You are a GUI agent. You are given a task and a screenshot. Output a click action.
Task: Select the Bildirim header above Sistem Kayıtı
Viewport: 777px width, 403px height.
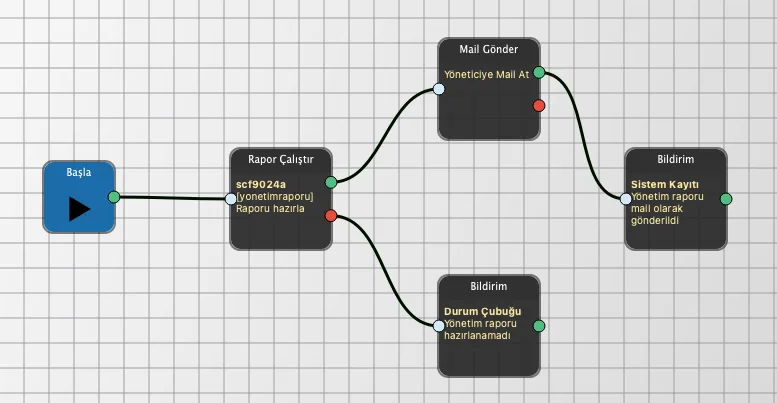pyautogui.click(x=676, y=159)
